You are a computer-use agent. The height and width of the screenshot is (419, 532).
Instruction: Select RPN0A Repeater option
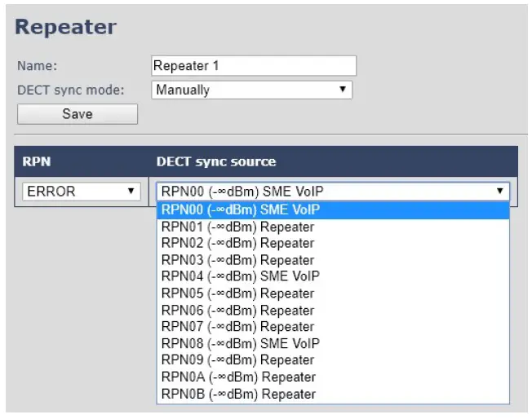333,377
